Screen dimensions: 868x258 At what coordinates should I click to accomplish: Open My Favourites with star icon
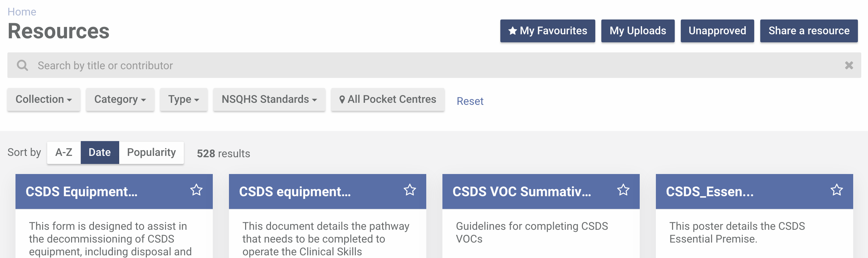click(x=547, y=31)
